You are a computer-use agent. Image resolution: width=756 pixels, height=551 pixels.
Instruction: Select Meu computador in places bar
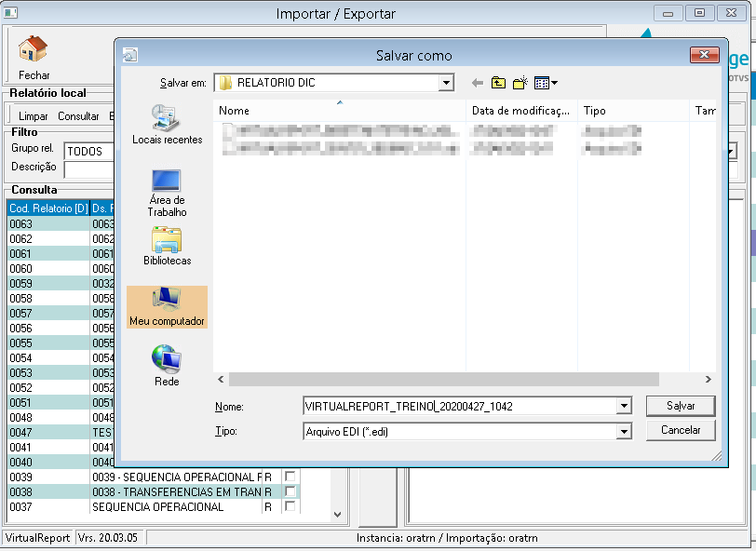(x=167, y=307)
